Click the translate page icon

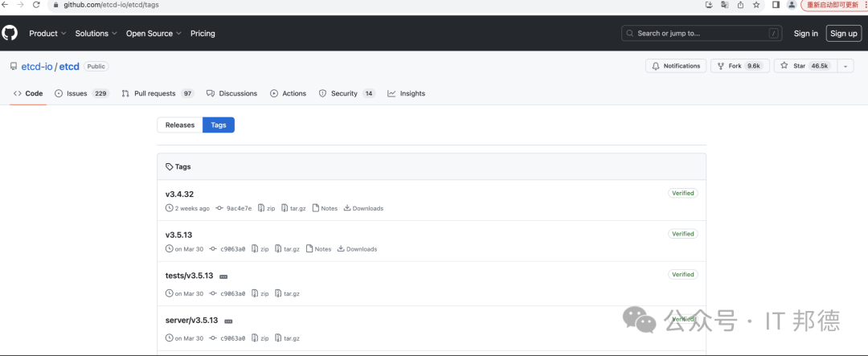click(x=725, y=5)
